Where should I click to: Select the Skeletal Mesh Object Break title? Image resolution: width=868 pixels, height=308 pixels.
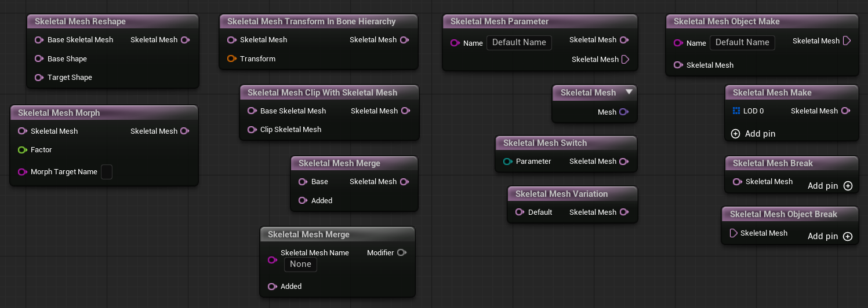pos(783,214)
